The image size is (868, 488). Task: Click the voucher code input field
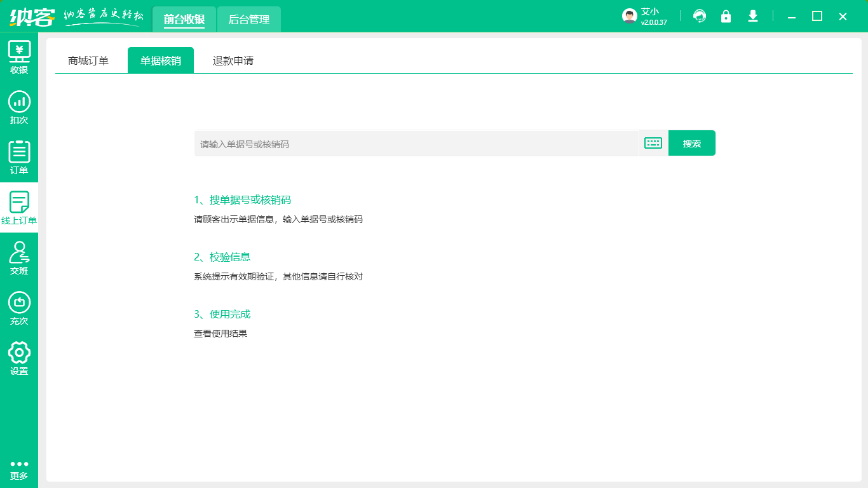pos(413,143)
